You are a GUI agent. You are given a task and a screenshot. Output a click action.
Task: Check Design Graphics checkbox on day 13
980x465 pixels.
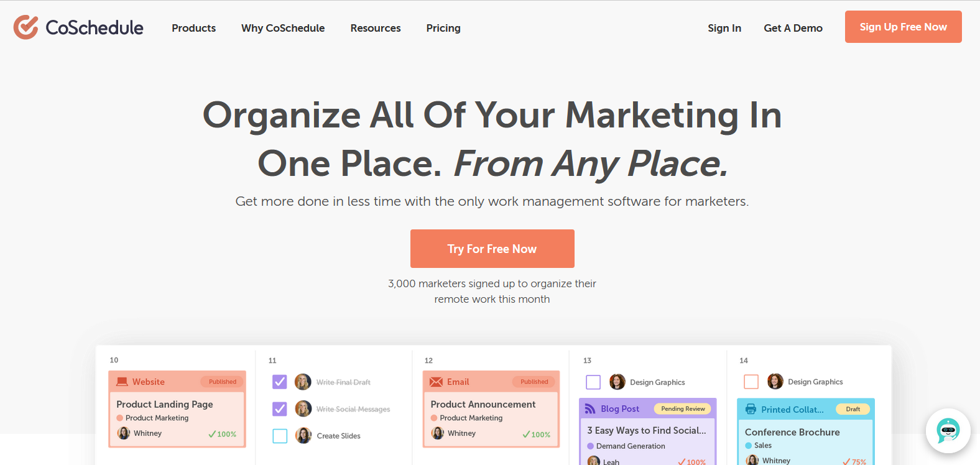point(593,382)
